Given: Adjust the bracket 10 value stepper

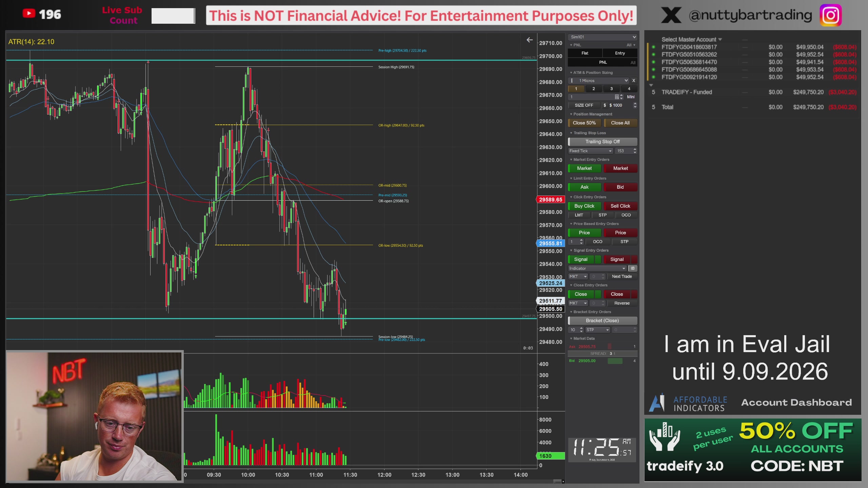Looking at the screenshot, I should click(x=581, y=330).
